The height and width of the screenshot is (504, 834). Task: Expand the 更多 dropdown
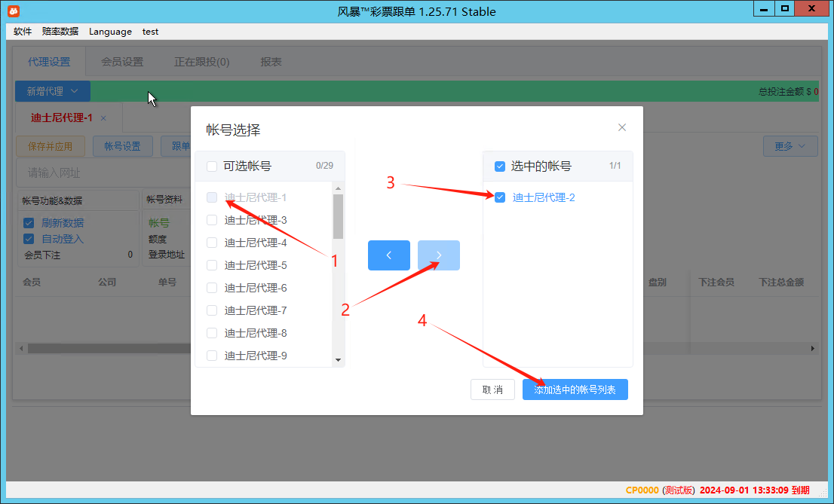[x=790, y=146]
